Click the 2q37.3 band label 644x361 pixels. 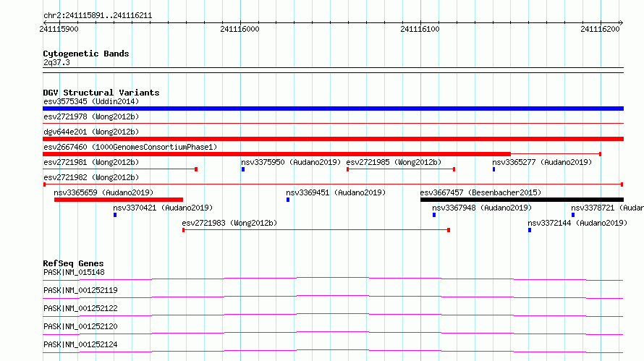pyautogui.click(x=56, y=62)
